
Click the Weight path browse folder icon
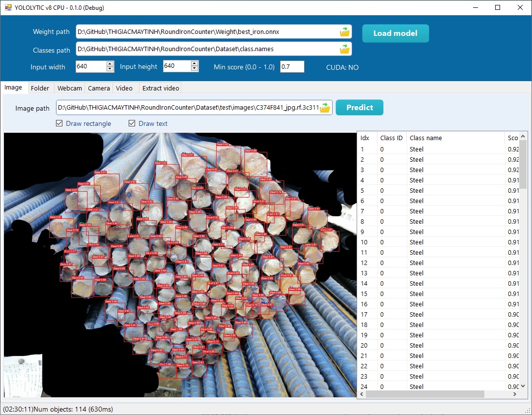coord(345,32)
